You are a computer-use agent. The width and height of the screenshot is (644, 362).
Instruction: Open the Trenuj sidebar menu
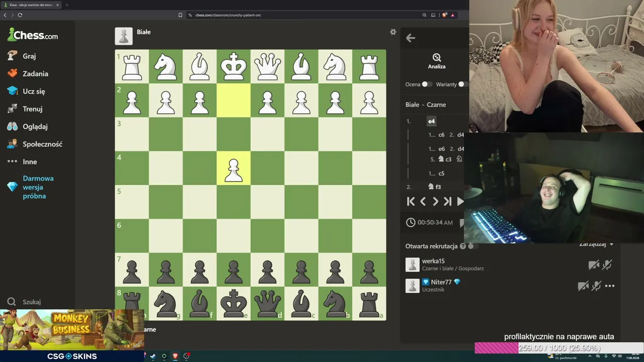tap(25, 109)
